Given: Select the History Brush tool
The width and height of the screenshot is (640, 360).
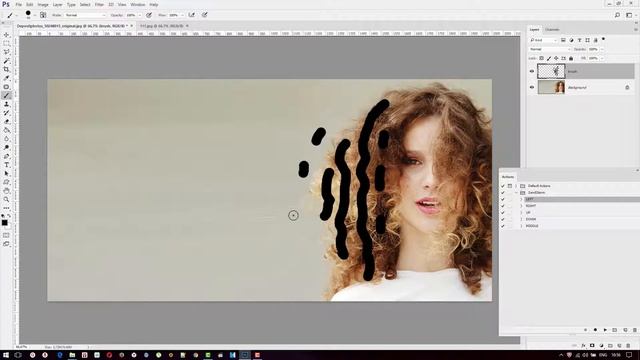Looking at the screenshot, I should point(6,113).
